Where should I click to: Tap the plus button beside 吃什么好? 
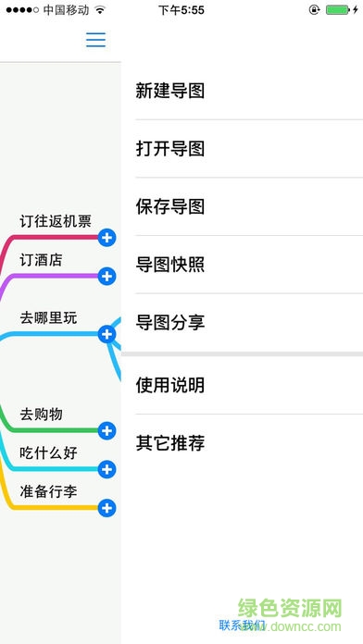(106, 469)
